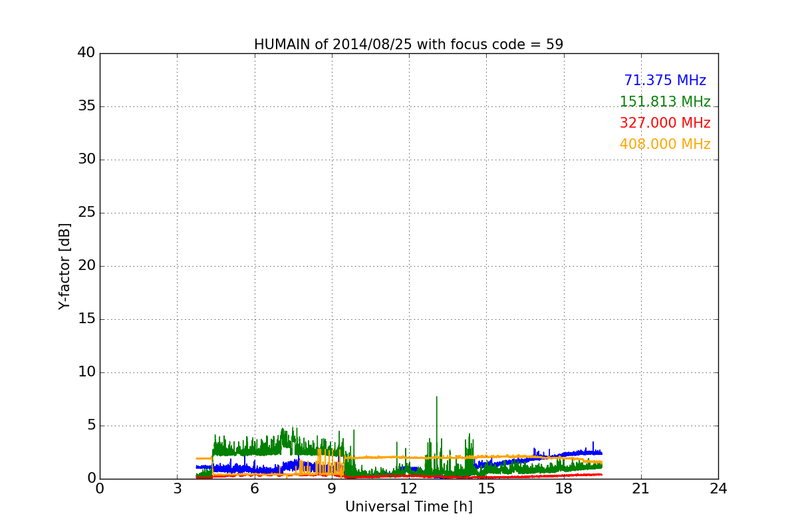Click the 'Universal Time [h]' axis label
Image resolution: width=798 pixels, height=532 pixels.
pos(408,507)
